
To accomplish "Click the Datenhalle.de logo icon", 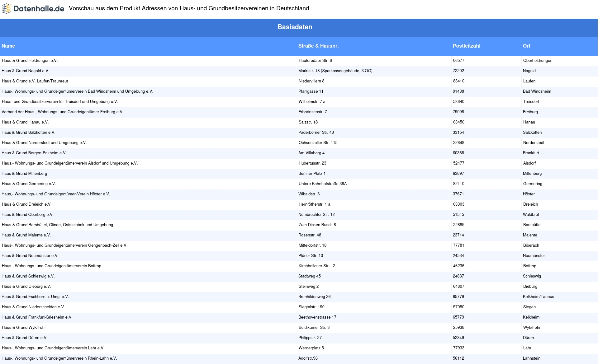I will [7, 9].
